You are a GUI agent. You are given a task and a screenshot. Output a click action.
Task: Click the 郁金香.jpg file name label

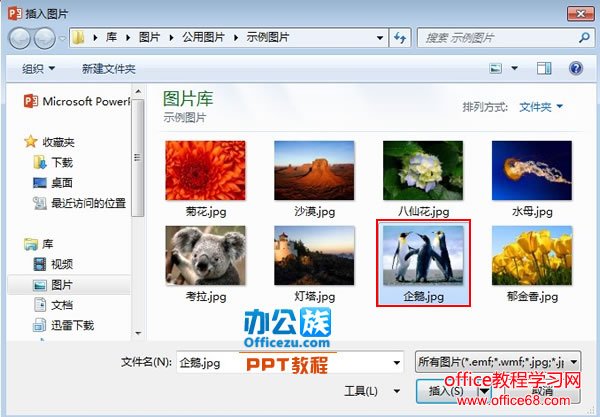532,296
